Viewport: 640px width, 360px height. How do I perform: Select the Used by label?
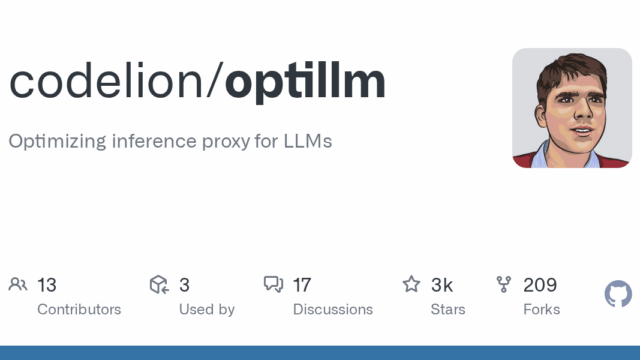point(207,310)
